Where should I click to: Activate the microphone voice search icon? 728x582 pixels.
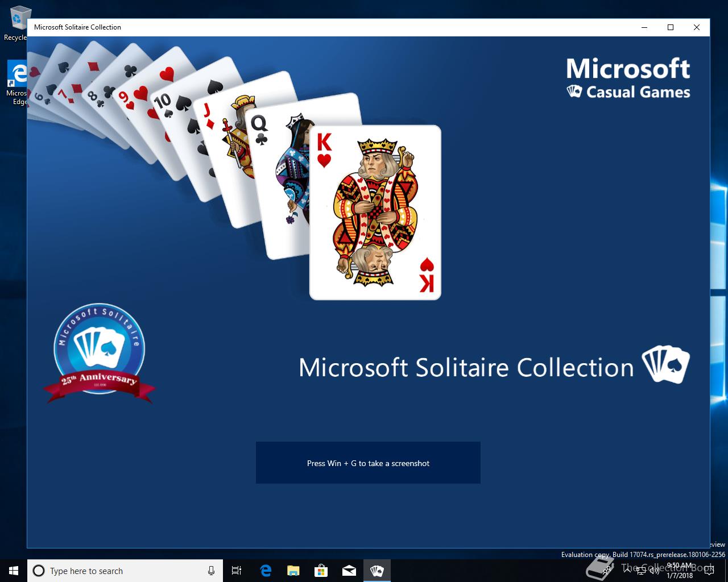[x=211, y=571]
